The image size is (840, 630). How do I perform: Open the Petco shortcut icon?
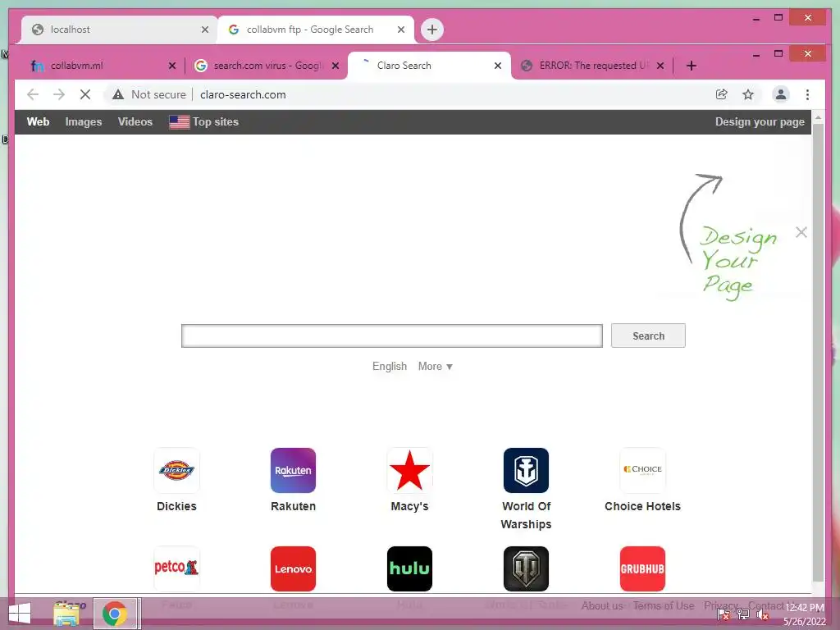[x=176, y=568]
